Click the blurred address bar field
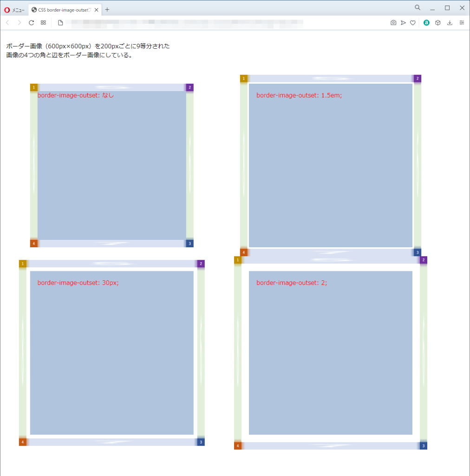470x476 pixels. 184,24
